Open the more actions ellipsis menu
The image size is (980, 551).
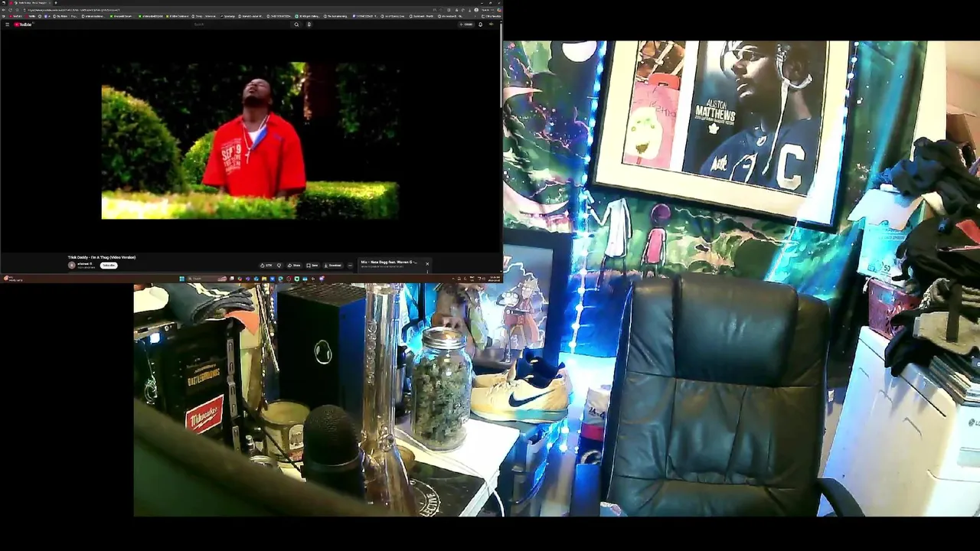tap(350, 266)
